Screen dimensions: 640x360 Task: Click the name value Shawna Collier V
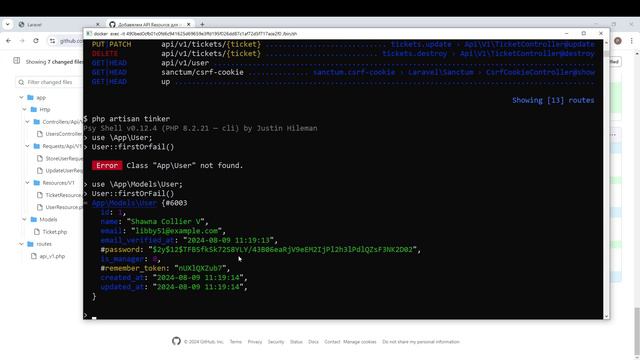pyautogui.click(x=166, y=222)
